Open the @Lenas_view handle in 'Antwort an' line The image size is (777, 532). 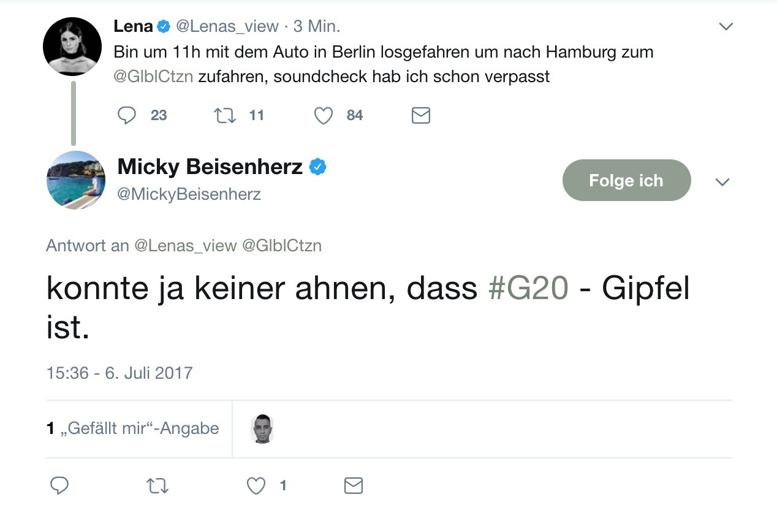(x=185, y=246)
